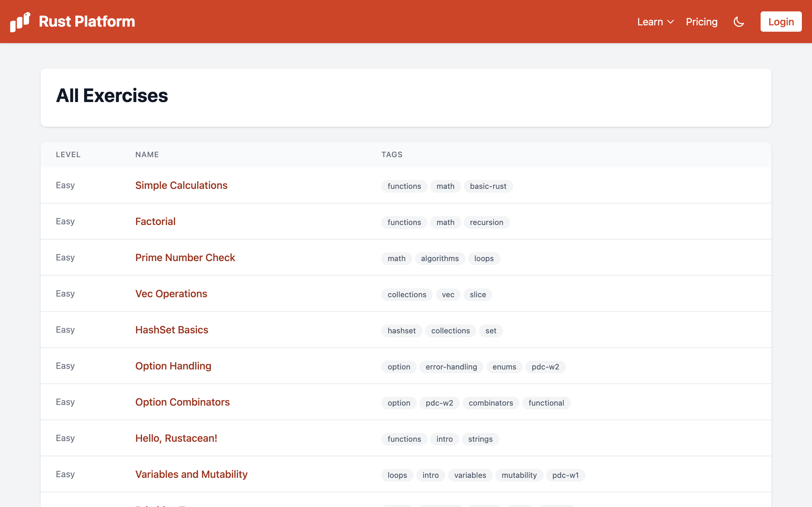The width and height of the screenshot is (812, 507).
Task: Click the Login button
Action: [781, 21]
